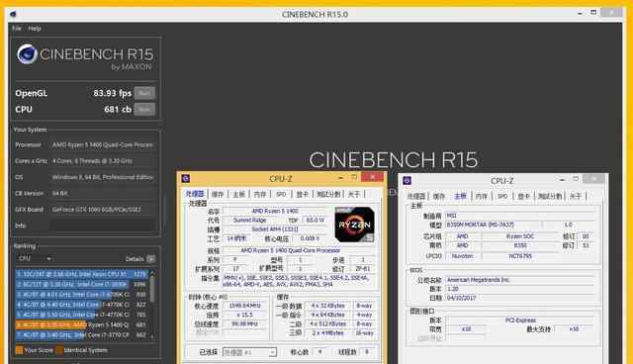The width and height of the screenshot is (633, 364).
Task: Open the Help menu
Action: [x=35, y=29]
